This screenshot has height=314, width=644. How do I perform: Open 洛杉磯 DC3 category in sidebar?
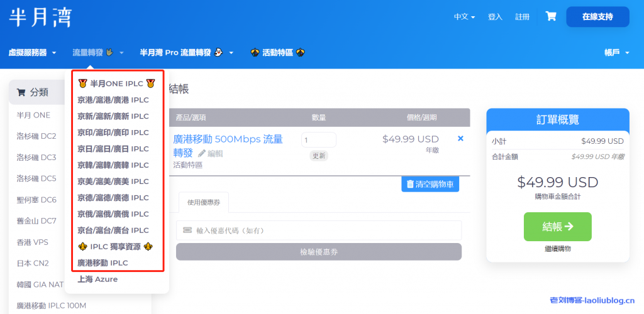(36, 158)
